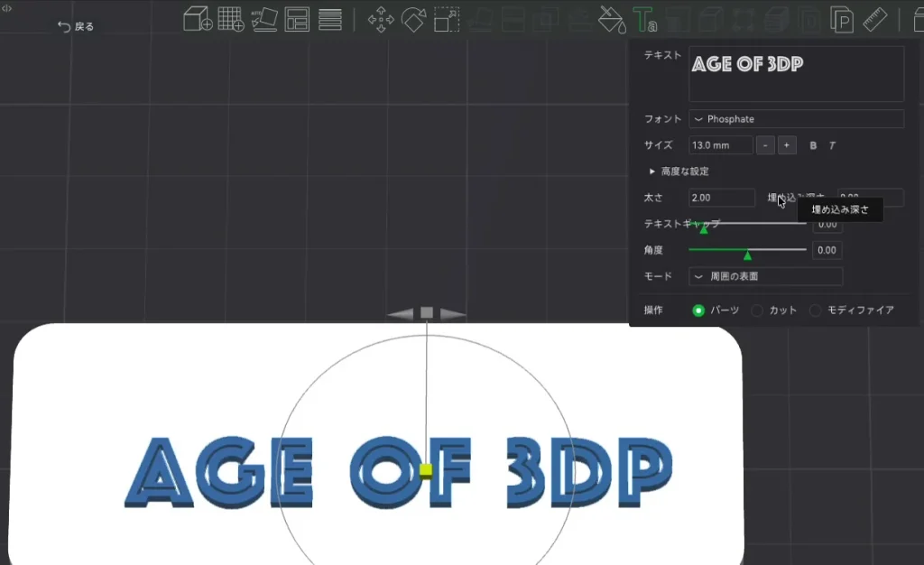Click the 角度 slider handle
The image size is (924, 565).
tap(747, 255)
